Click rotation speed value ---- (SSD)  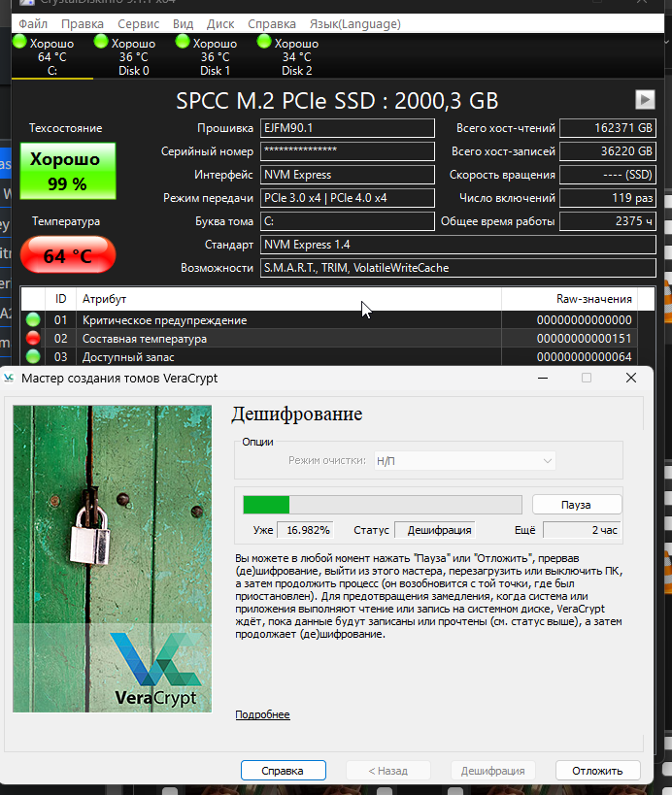608,175
